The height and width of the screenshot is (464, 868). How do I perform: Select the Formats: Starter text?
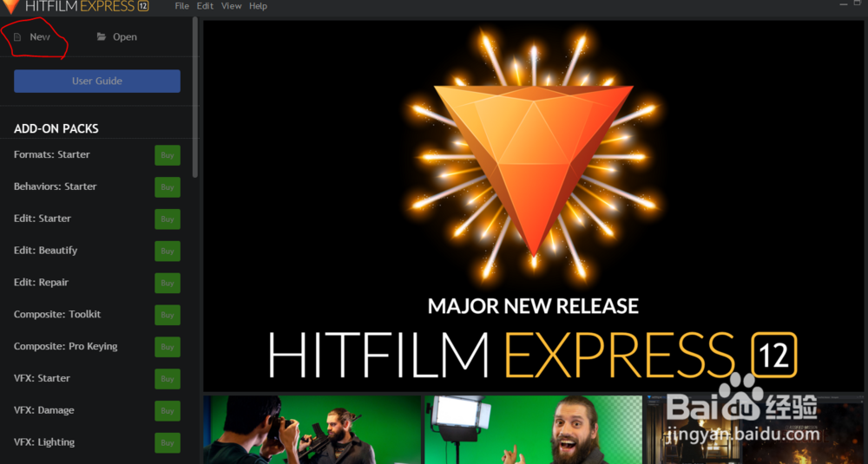tap(51, 154)
